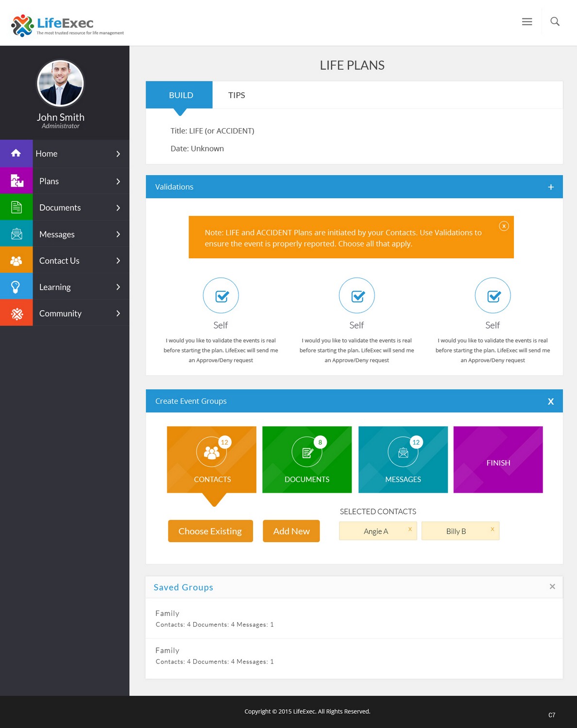Screen dimensions: 577x728
Task: Toggle the first Self validation checkmark
Action: click(x=221, y=296)
